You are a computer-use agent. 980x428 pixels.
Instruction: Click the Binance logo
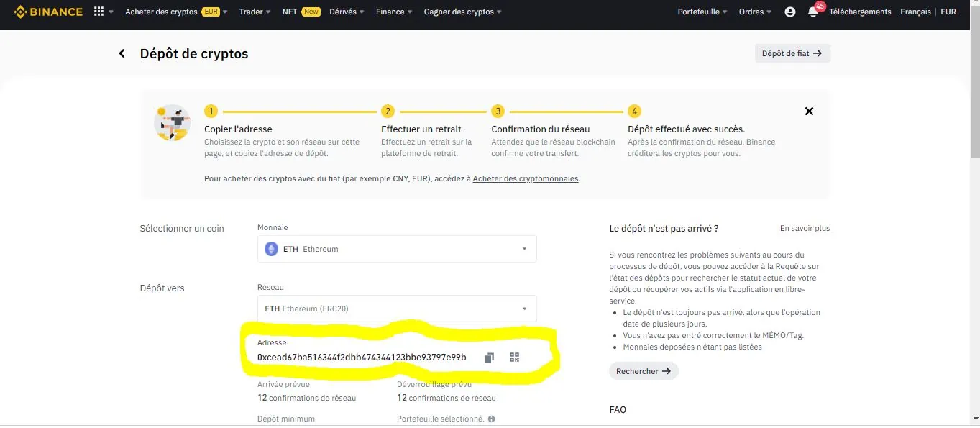point(48,12)
